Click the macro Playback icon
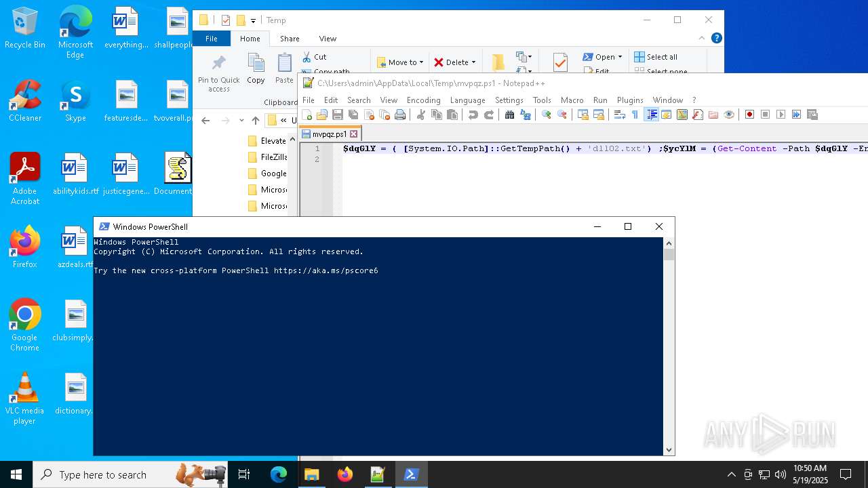Screen dimensions: 868x488 click(781, 115)
